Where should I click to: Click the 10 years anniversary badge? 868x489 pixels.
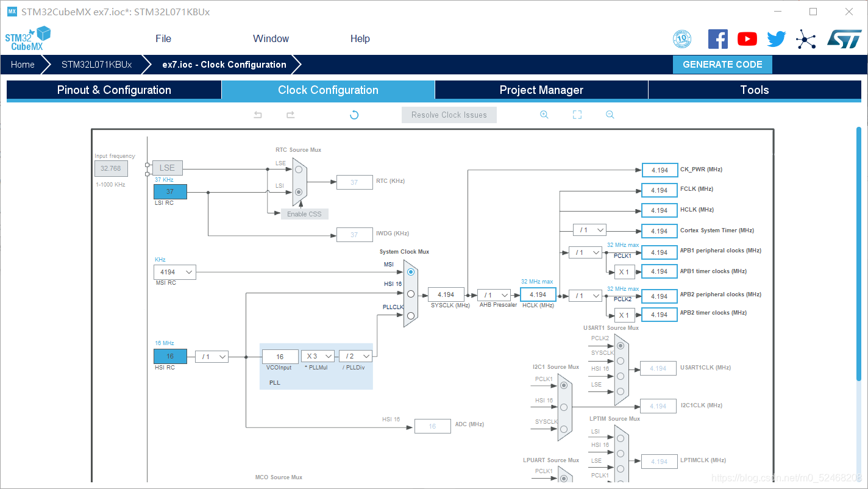(x=682, y=39)
